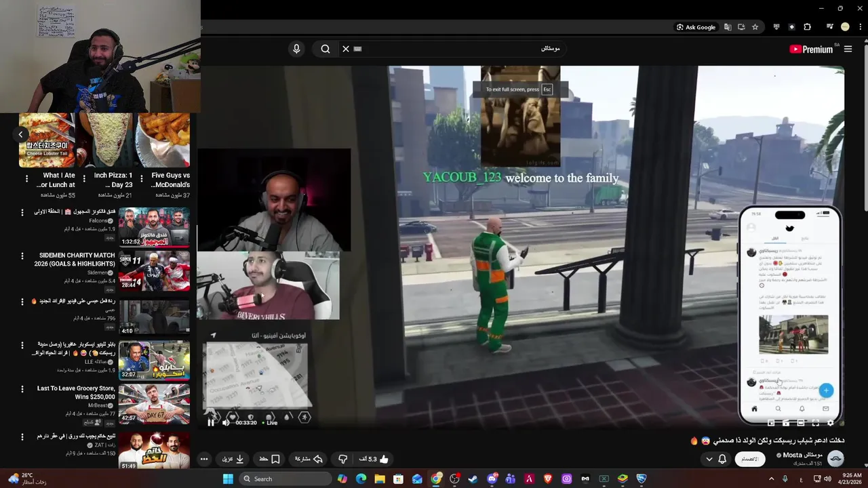Open the Falcons 1:32:52 video thumbnail
The image size is (868, 488).
click(154, 227)
